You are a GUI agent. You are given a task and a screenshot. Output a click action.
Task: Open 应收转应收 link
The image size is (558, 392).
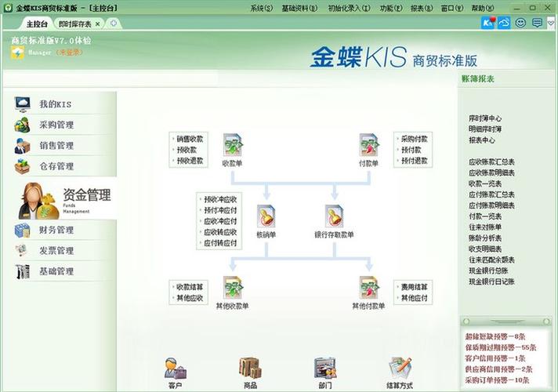pyautogui.click(x=220, y=232)
